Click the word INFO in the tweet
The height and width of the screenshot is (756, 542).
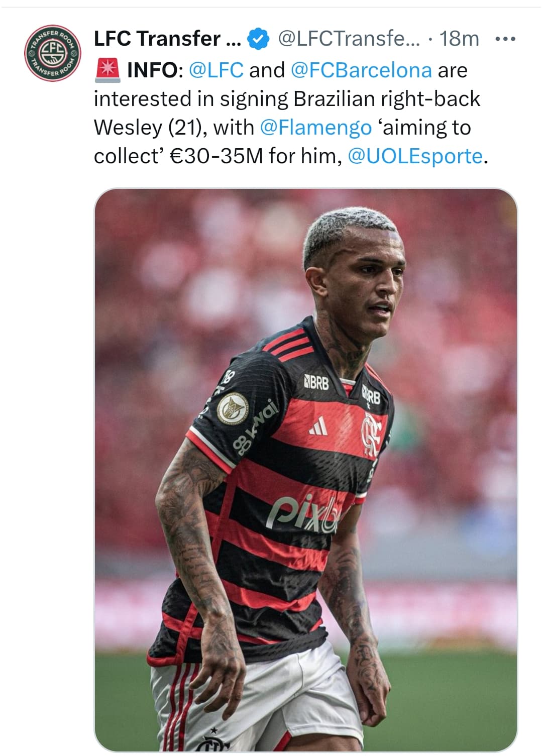[152, 70]
